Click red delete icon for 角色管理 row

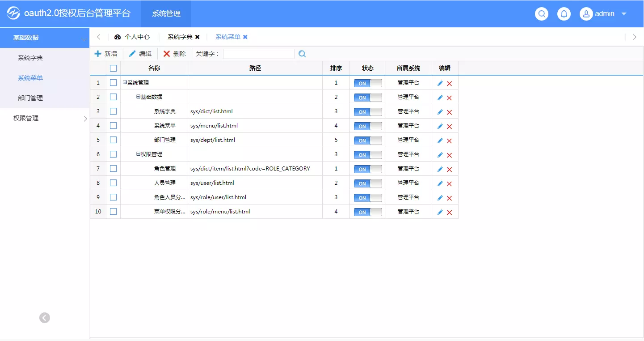[449, 169]
